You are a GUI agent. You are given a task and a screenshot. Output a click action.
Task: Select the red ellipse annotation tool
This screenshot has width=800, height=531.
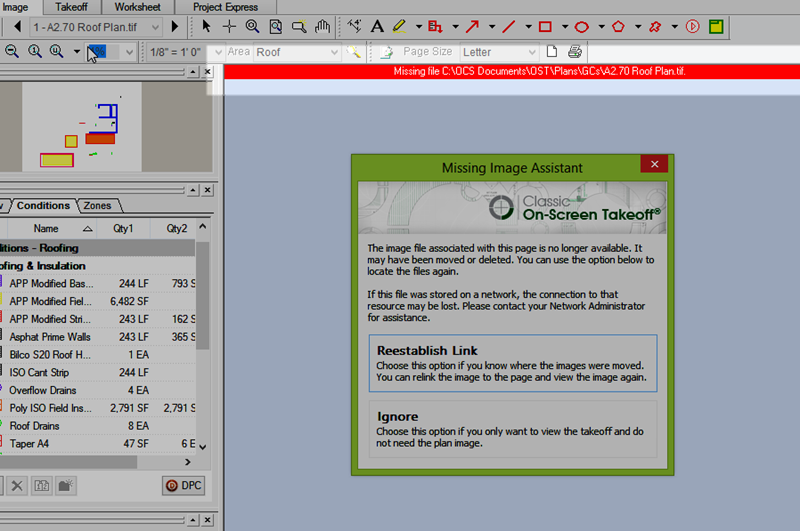tap(582, 27)
